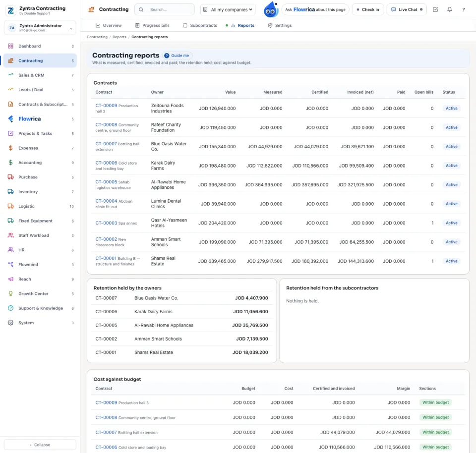Switch to the Overview tab
The image size is (476, 453).
click(x=109, y=25)
